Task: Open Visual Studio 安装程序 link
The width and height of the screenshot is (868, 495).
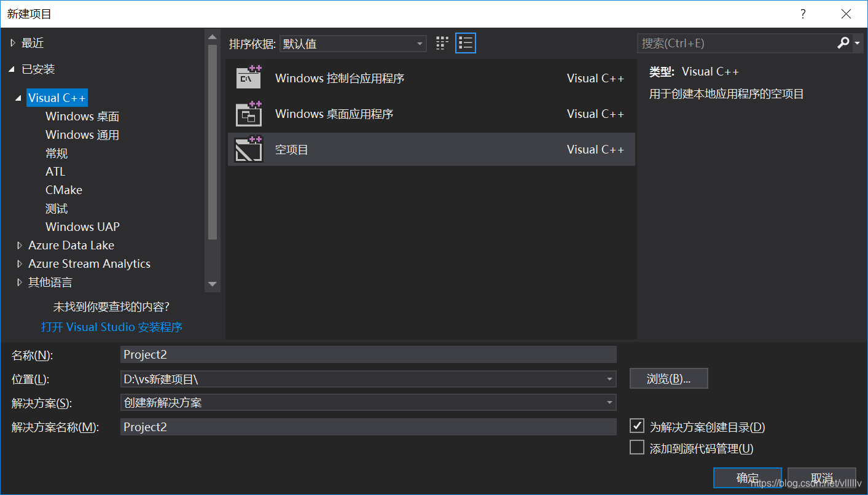Action: [112, 327]
